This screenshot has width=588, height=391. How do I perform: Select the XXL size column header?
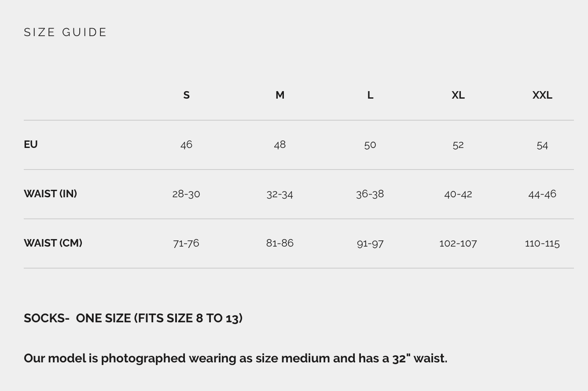[x=542, y=95]
